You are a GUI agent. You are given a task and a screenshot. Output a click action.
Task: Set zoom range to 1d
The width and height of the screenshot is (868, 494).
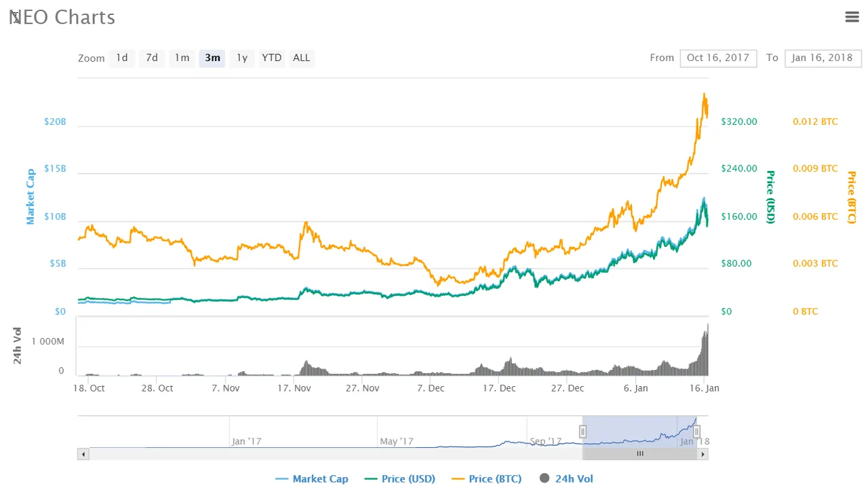[122, 58]
